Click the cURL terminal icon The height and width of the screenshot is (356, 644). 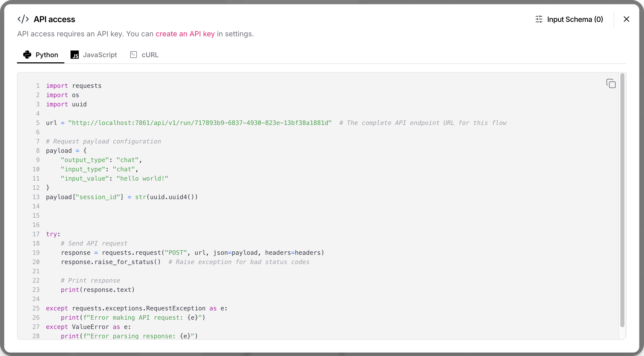click(x=133, y=55)
